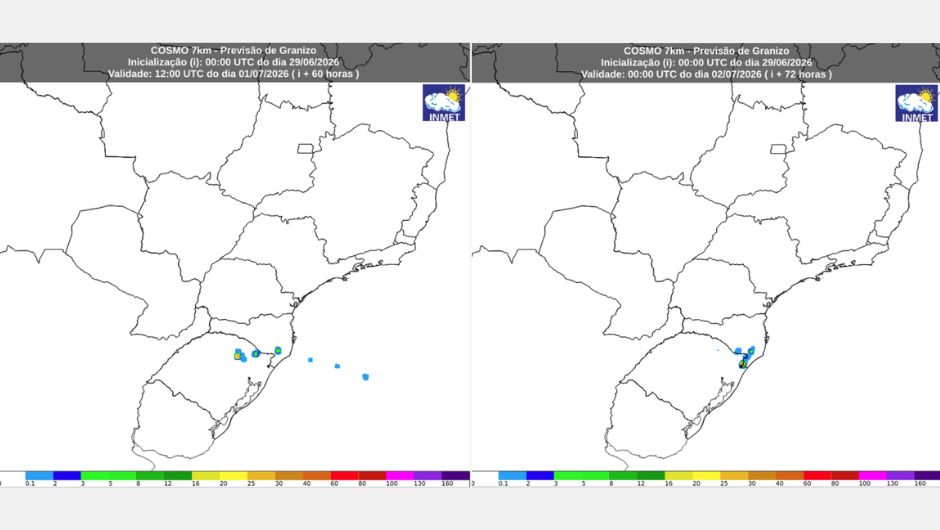Click the 72-hour map's 'COSMO 7km - Previsão de Granizo' title
Viewport: 940px width, 530px height.
(706, 51)
